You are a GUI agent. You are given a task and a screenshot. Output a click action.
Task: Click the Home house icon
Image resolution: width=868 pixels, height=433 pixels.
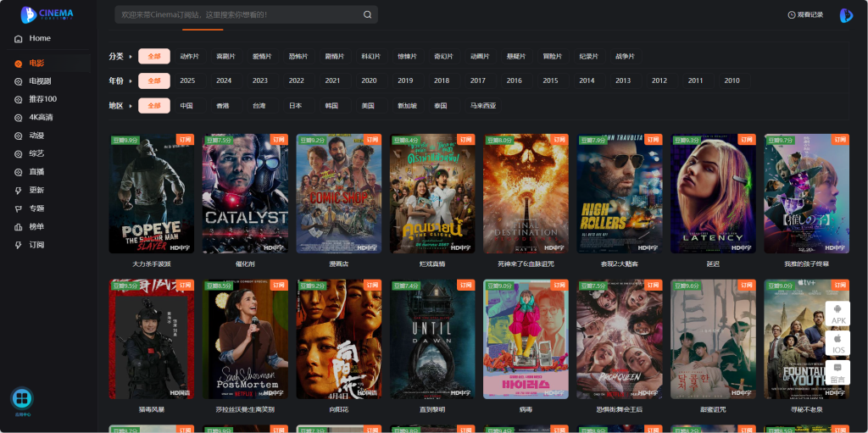point(19,39)
